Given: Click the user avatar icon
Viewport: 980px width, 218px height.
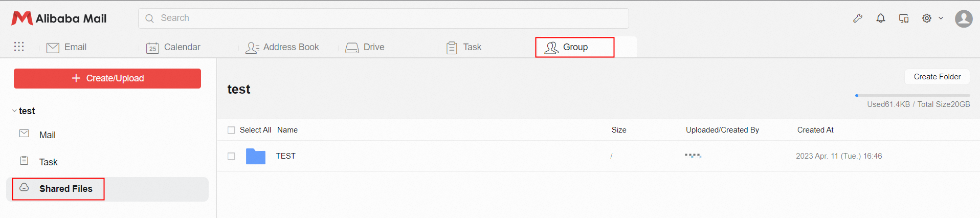Looking at the screenshot, I should (x=964, y=19).
